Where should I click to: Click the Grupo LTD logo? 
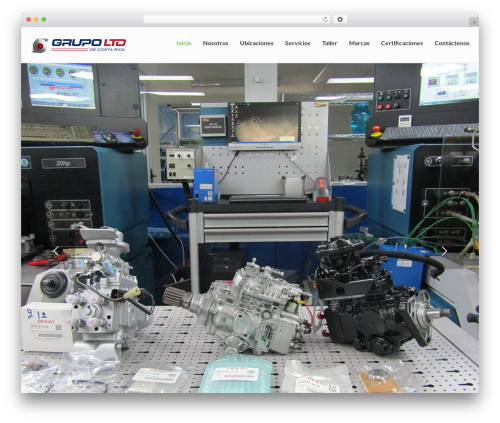click(x=79, y=45)
